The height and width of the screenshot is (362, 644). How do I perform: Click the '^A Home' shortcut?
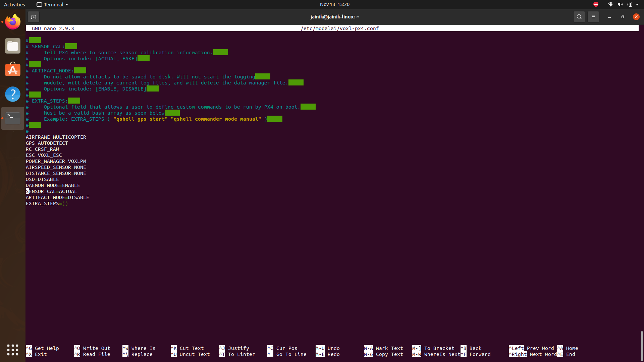[568, 348]
